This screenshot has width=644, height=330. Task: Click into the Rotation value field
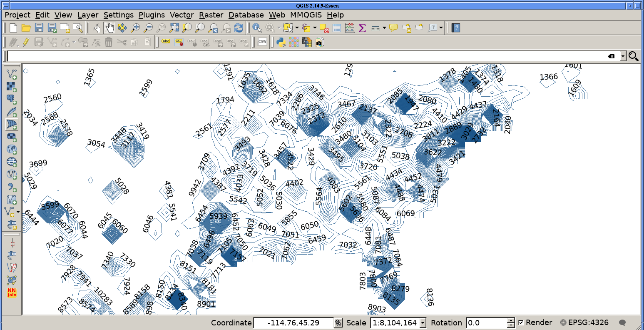[x=487, y=322]
